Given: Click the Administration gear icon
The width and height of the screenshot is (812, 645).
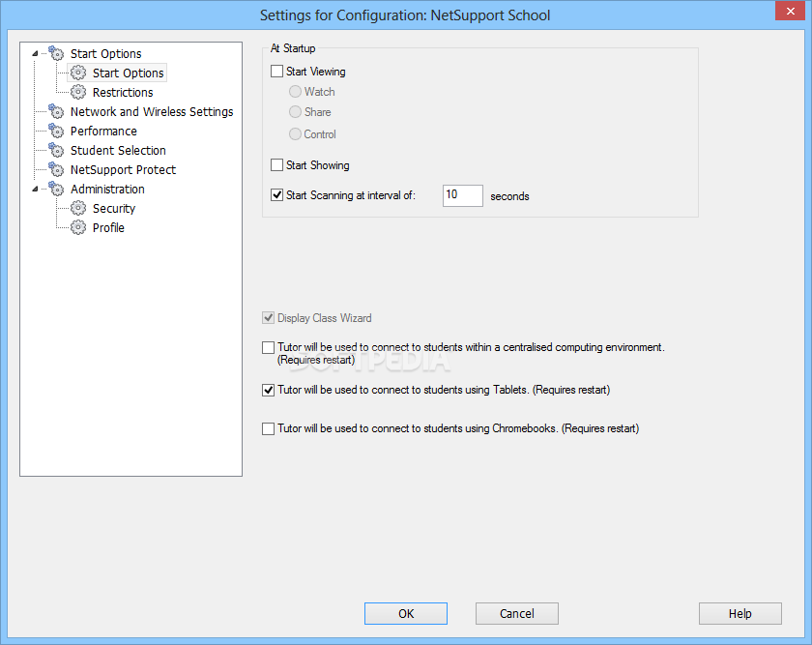Looking at the screenshot, I should coord(56,188).
